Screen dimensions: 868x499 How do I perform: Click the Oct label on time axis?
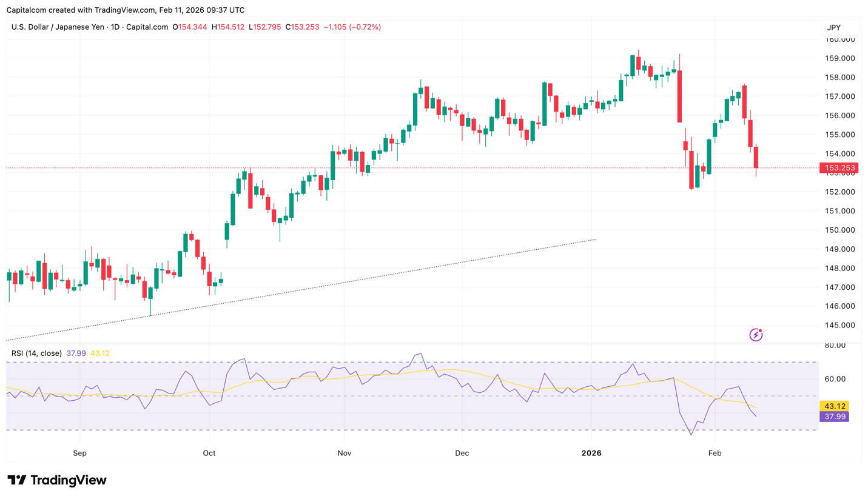tap(209, 453)
